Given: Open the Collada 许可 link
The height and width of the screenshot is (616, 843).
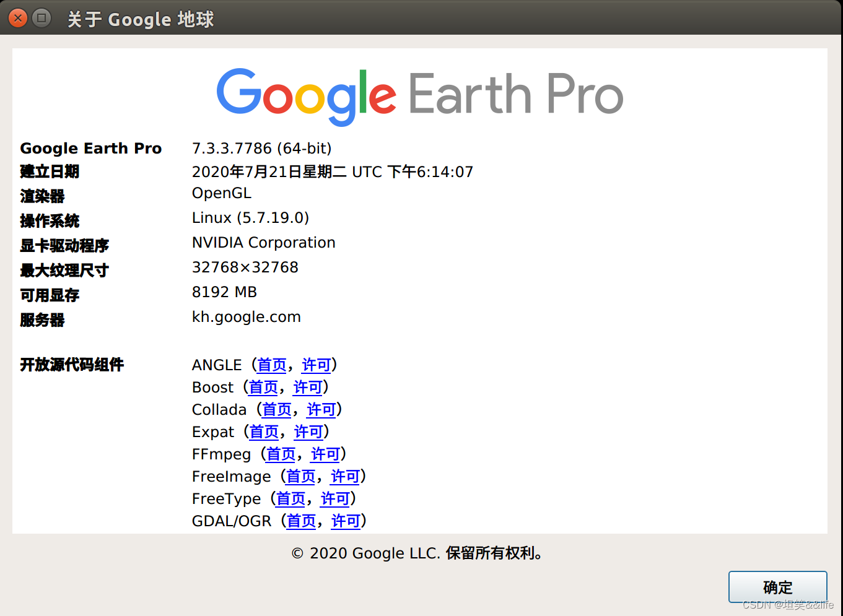Looking at the screenshot, I should point(321,410).
